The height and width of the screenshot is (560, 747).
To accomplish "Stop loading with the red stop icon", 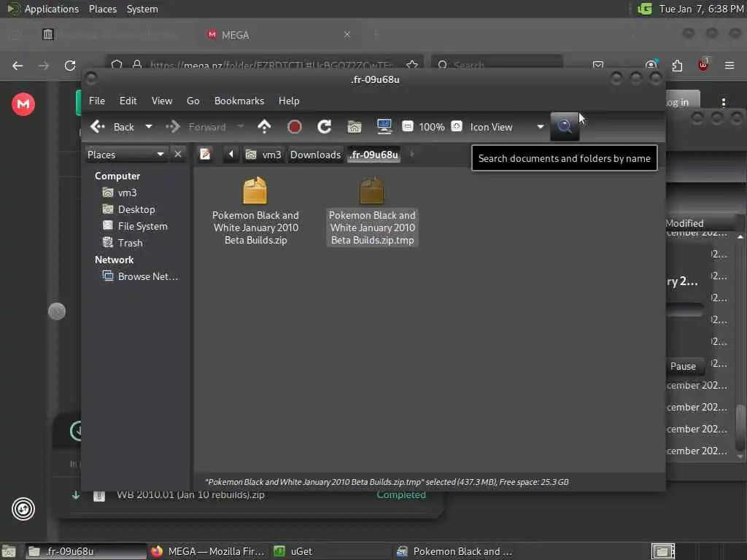I will click(295, 127).
